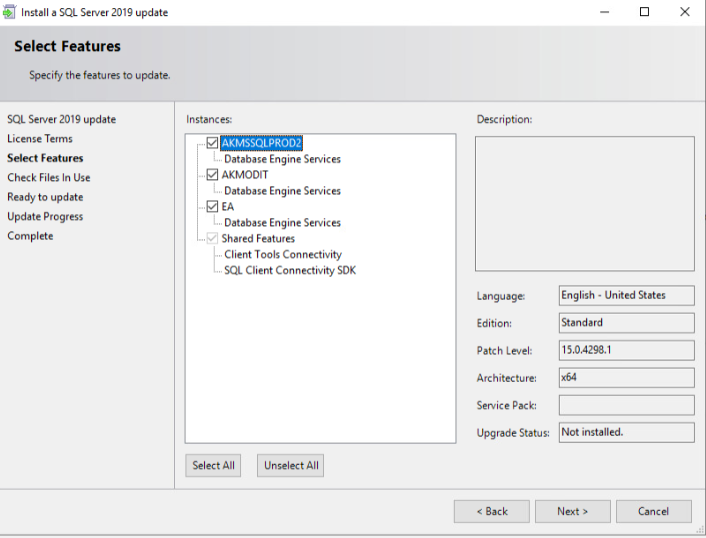Click the 'Description:' label

click(x=504, y=119)
